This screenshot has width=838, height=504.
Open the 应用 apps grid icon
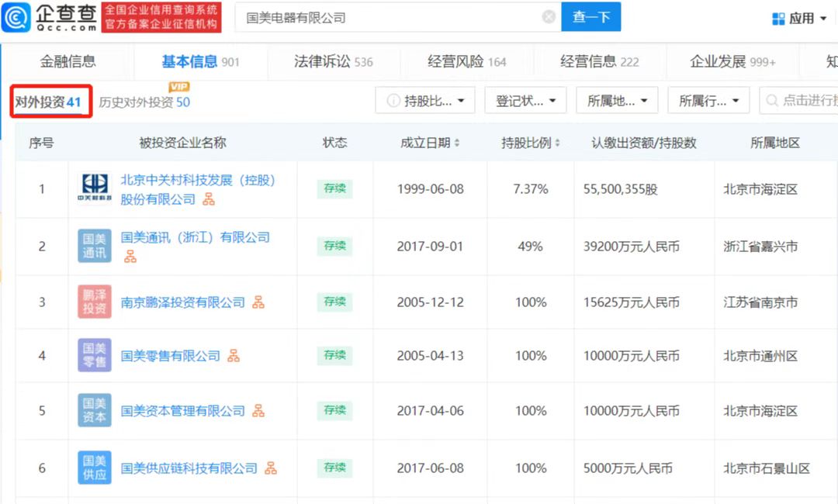click(x=778, y=19)
